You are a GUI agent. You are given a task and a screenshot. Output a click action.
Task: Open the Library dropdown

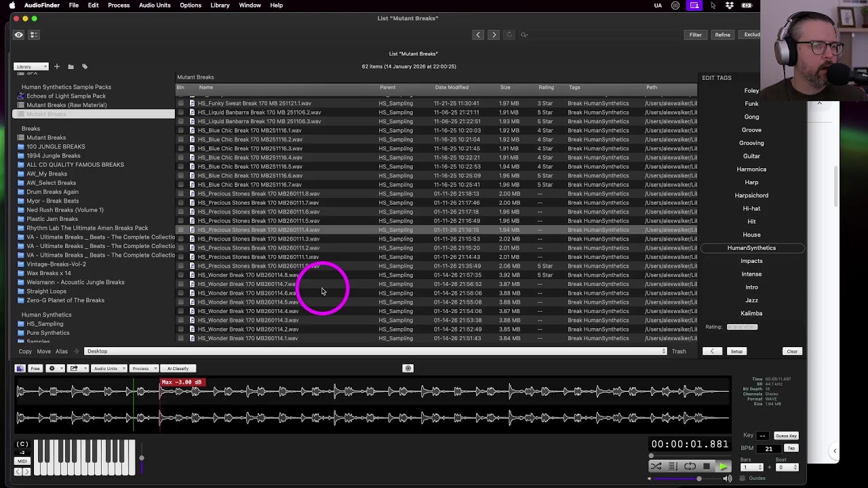pos(31,66)
